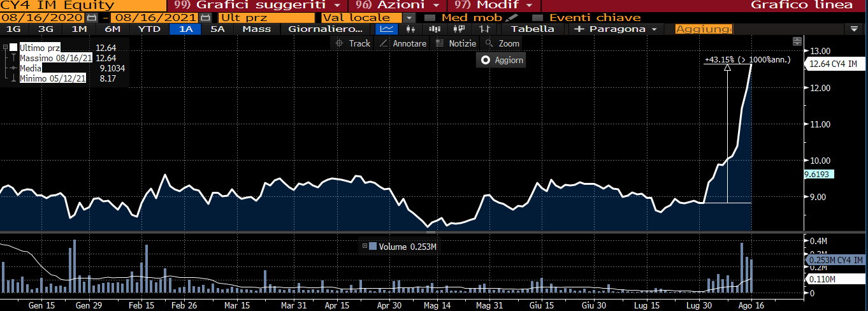Select the 1M time range tab
Image resolution: width=868 pixels, height=311 pixels.
79,29
